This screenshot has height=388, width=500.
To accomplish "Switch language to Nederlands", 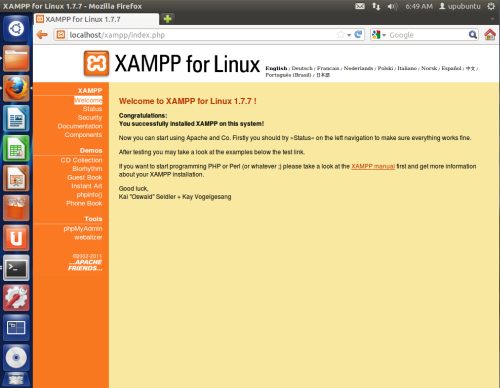I will point(358,68).
